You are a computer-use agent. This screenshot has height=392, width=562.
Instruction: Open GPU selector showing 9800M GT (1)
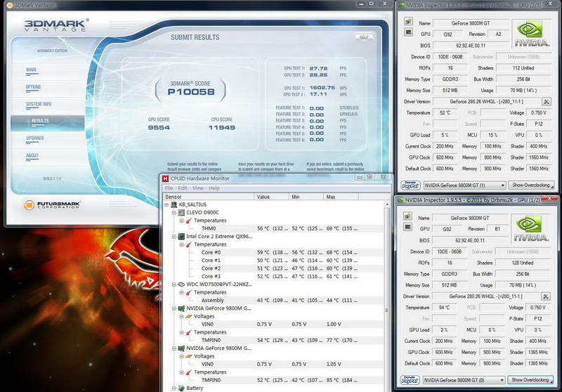pos(465,185)
